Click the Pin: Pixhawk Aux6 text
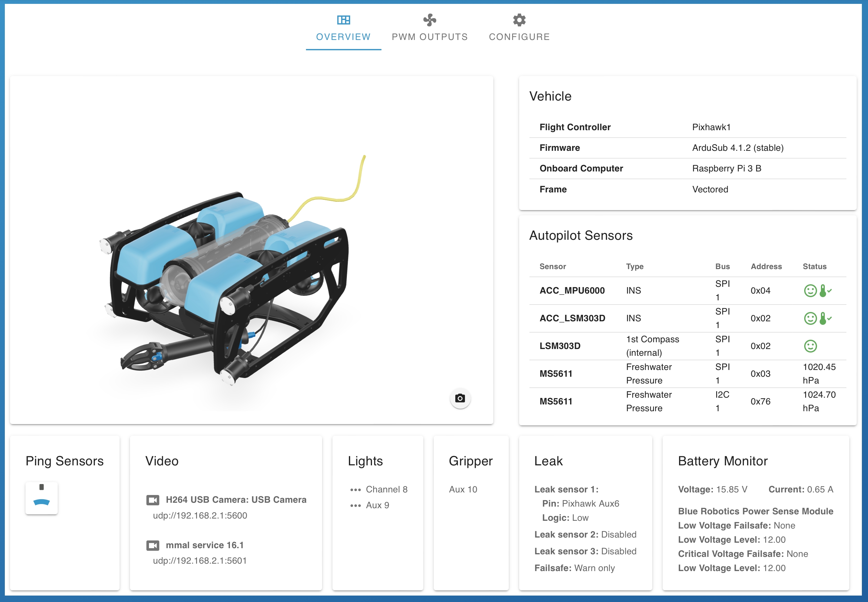Screen dimensions: 868x602 click(x=580, y=504)
